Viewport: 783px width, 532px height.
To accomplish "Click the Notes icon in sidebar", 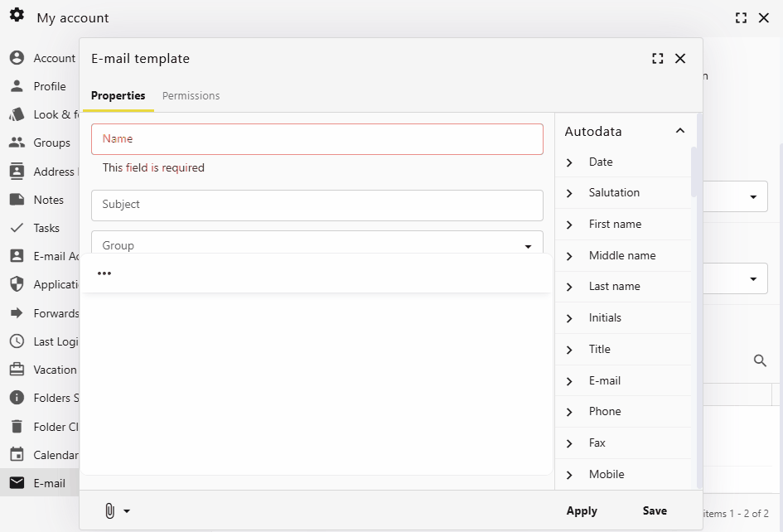I will (17, 200).
